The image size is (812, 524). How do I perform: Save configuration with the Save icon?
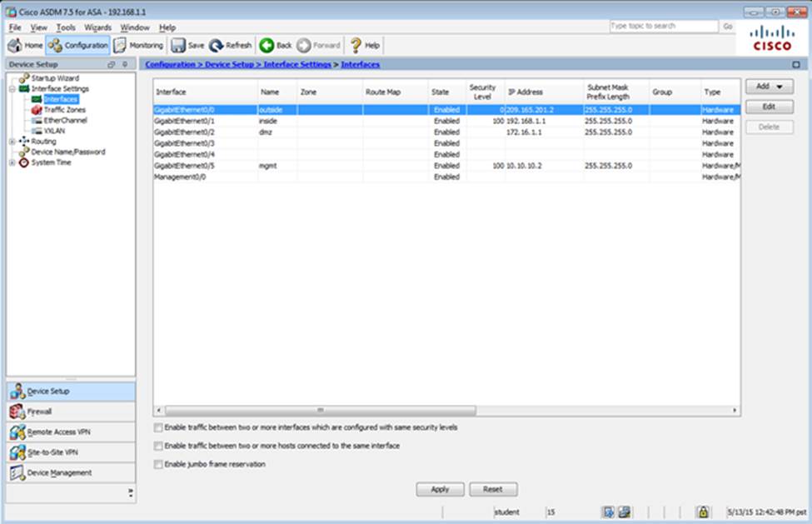(187, 46)
